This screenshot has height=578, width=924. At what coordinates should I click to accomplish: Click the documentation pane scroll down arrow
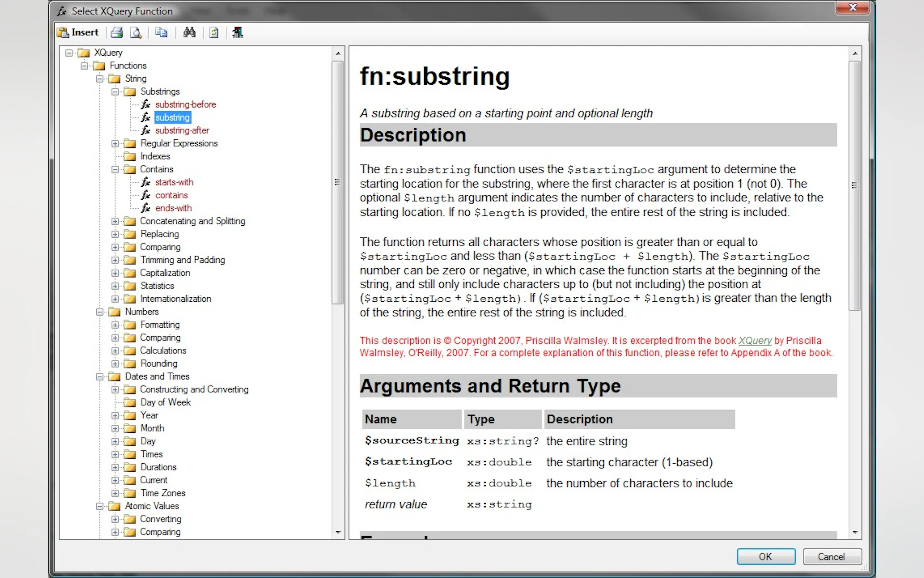tap(855, 532)
